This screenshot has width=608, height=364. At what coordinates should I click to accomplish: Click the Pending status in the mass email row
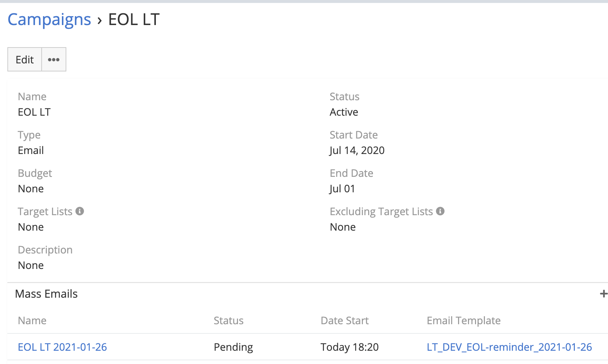pos(233,347)
